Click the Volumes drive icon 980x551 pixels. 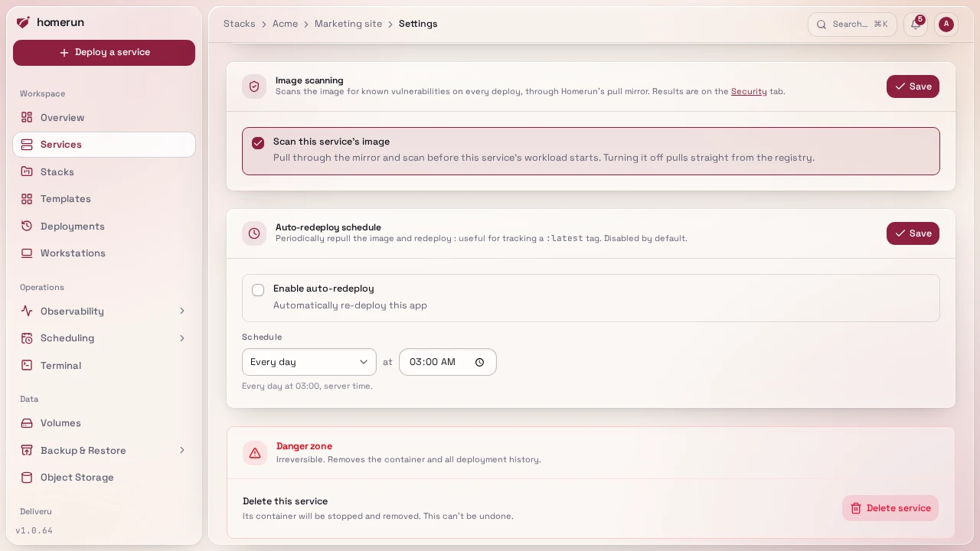tap(27, 423)
